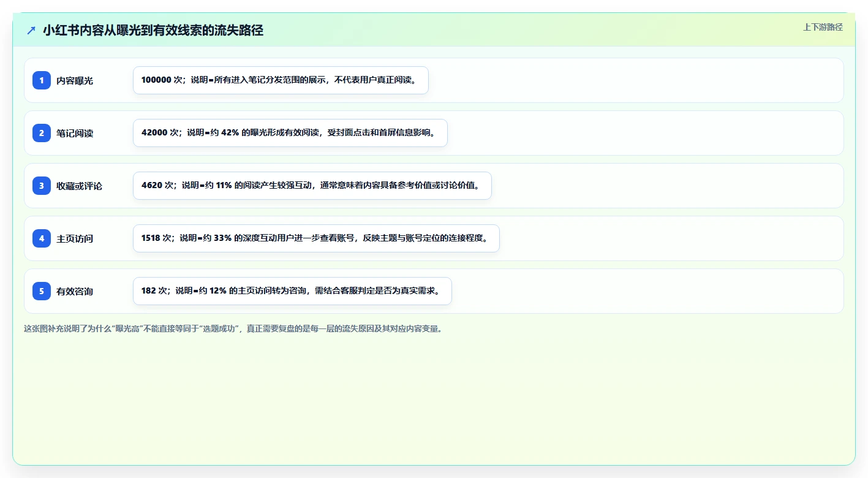Select the 有效咨询 step label
868x478 pixels.
(75, 291)
